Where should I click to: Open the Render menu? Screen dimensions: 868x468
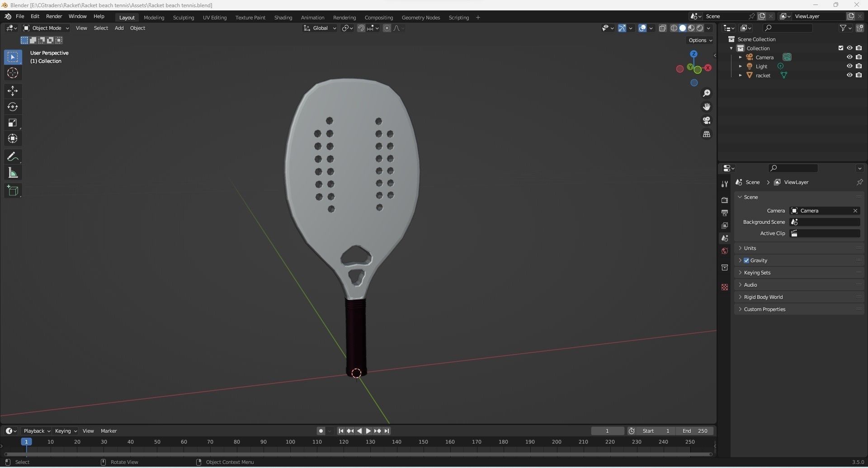coord(54,16)
